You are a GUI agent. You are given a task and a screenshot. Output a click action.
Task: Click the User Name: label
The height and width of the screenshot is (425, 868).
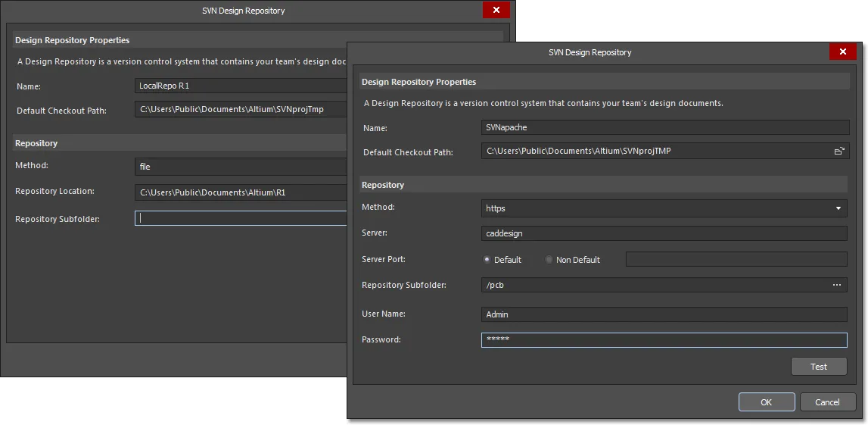[x=384, y=314]
